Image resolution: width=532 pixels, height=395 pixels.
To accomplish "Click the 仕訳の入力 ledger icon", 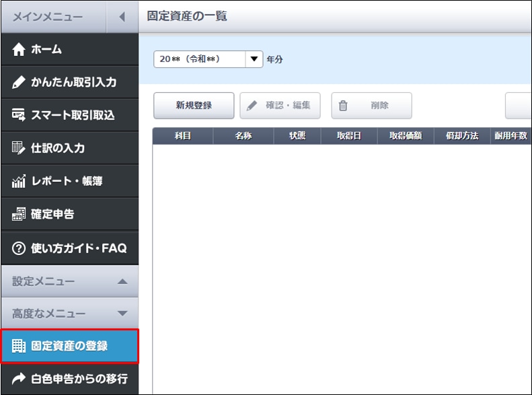I will (18, 148).
